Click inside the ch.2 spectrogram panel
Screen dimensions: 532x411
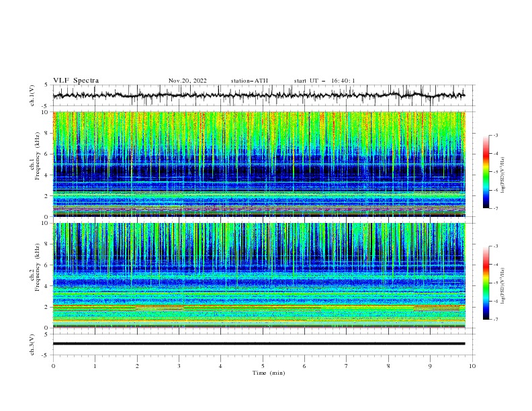[259, 275]
